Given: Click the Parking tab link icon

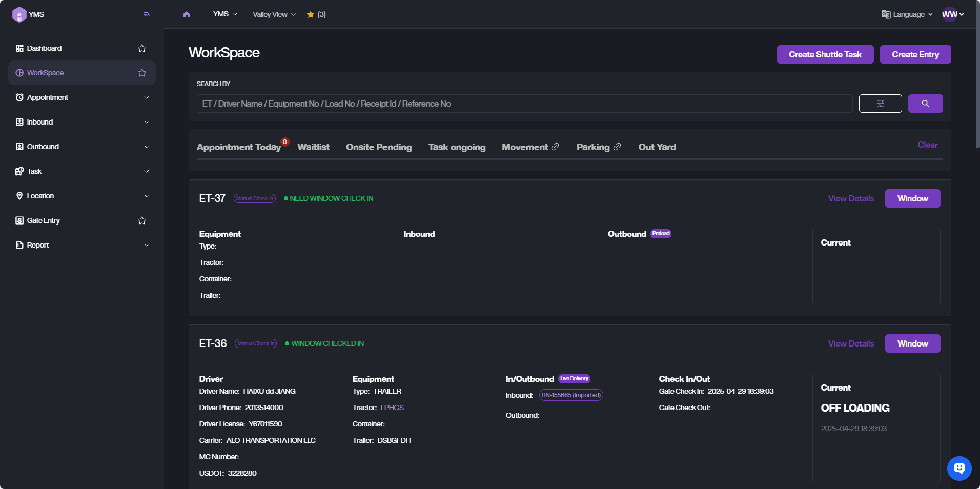Looking at the screenshot, I should click(x=617, y=147).
